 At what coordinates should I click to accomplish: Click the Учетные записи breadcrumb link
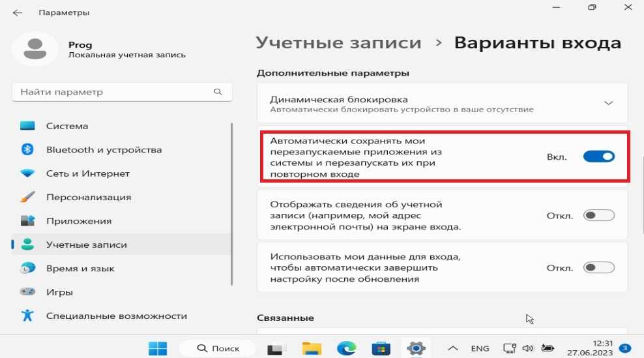point(338,43)
